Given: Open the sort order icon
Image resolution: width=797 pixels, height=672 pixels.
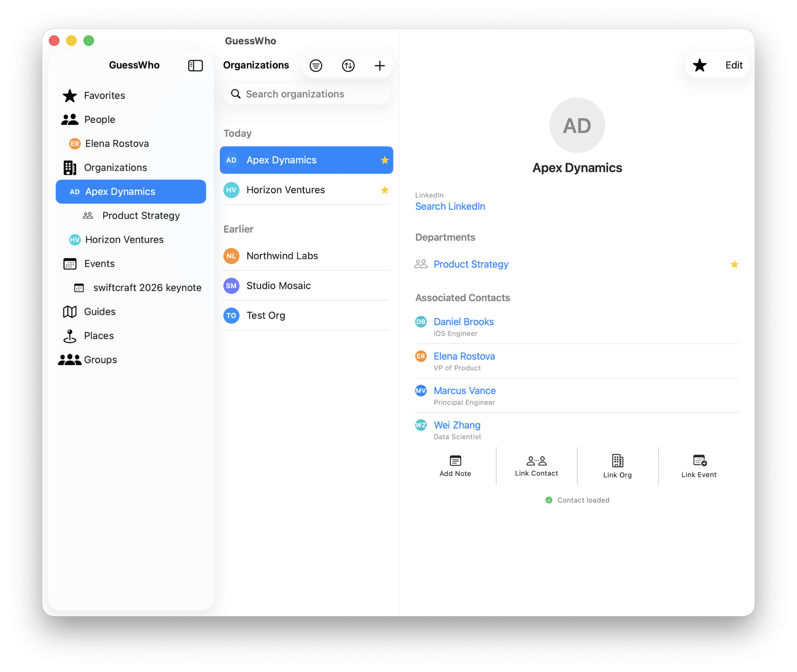Looking at the screenshot, I should (348, 65).
